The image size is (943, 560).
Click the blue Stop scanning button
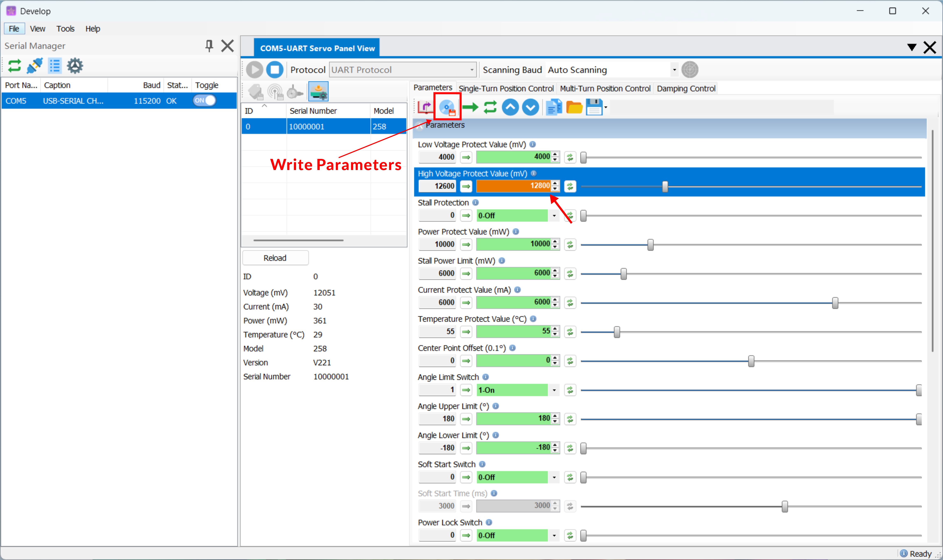[x=275, y=70]
